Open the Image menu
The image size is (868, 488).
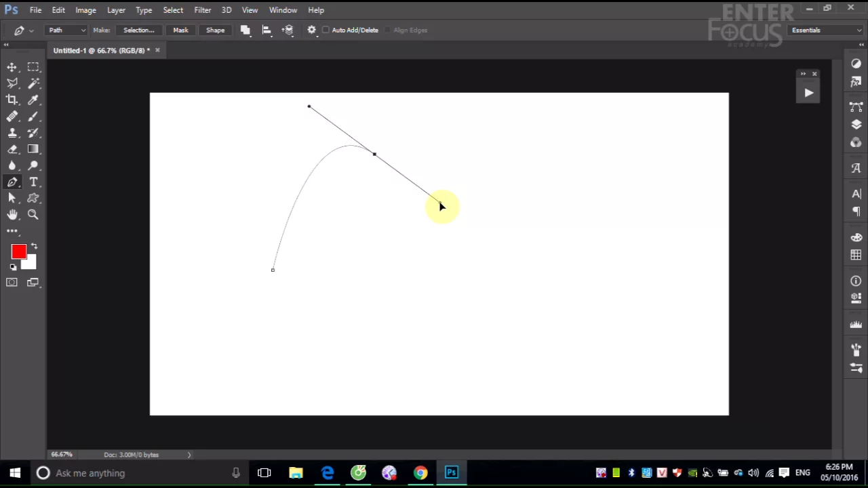85,10
